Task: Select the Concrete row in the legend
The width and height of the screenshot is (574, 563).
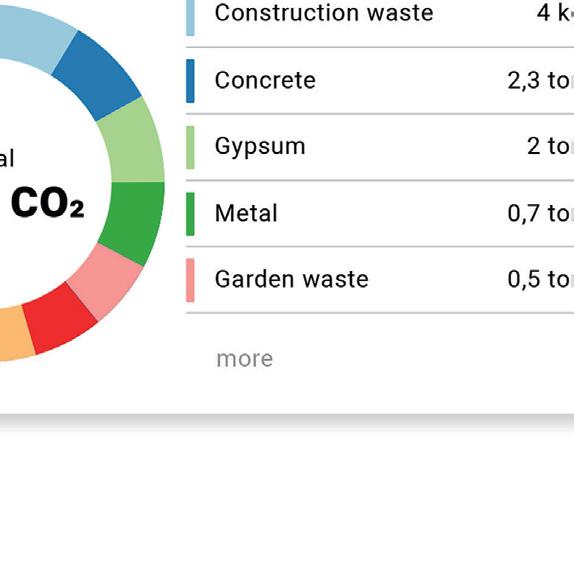Action: 380,81
